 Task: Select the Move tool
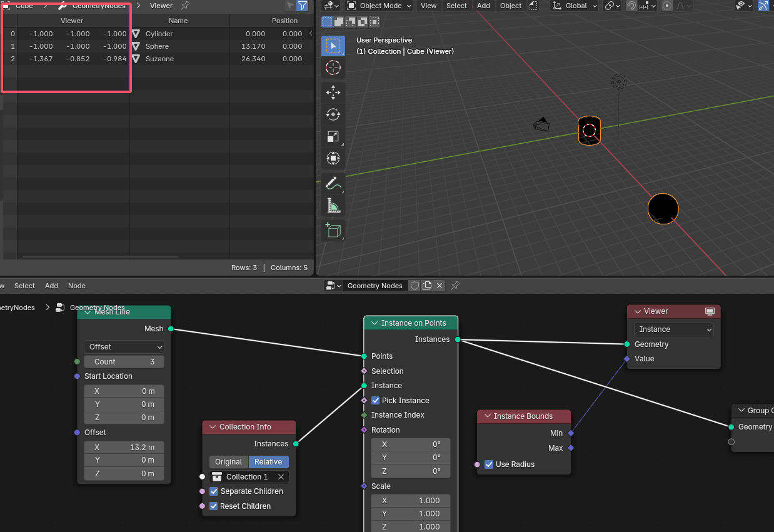(333, 93)
